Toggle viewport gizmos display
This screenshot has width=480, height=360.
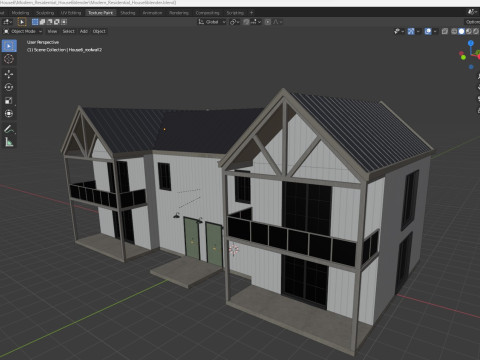(x=411, y=31)
